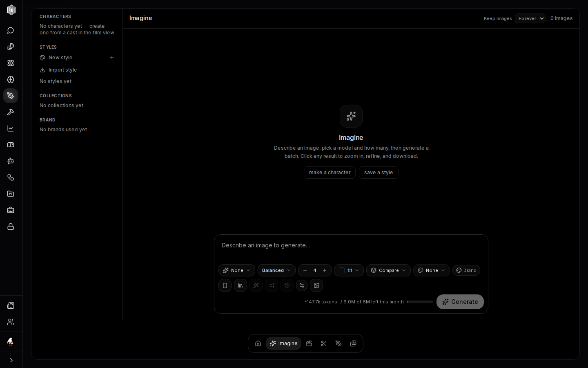Open the briefcase icon in the left sidebar
588x368 pixels.
pos(11,210)
